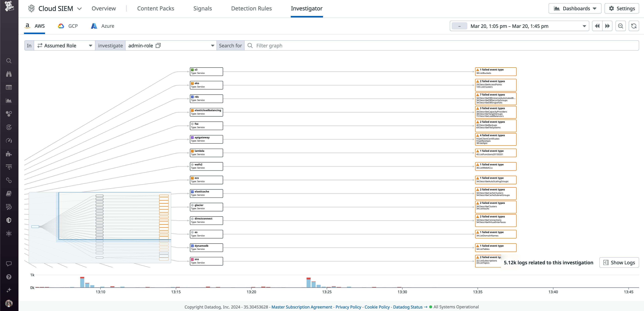The image size is (644, 311).
Task: Copy admin-role value with copy icon
Action: (x=158, y=46)
